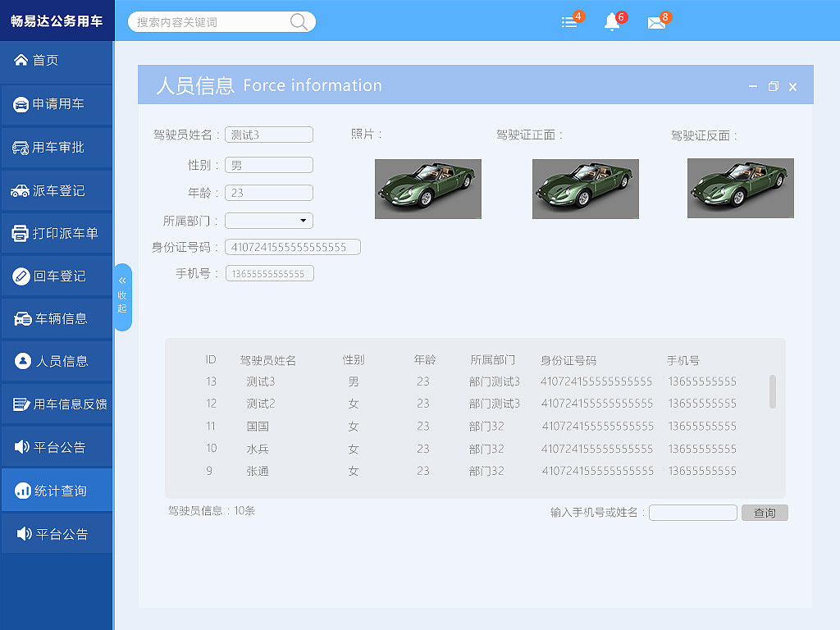Collapse the sidebar using 收起
The height and width of the screenshot is (630, 840).
[x=123, y=297]
